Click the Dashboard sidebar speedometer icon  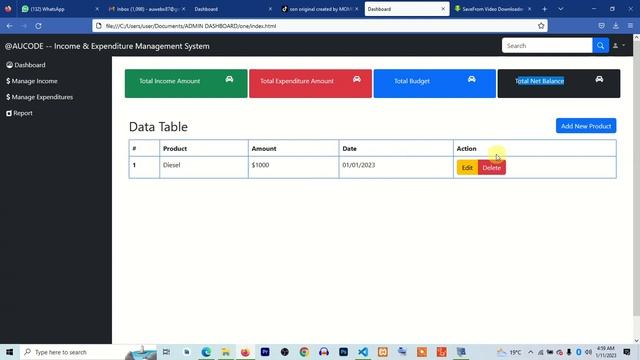9,65
